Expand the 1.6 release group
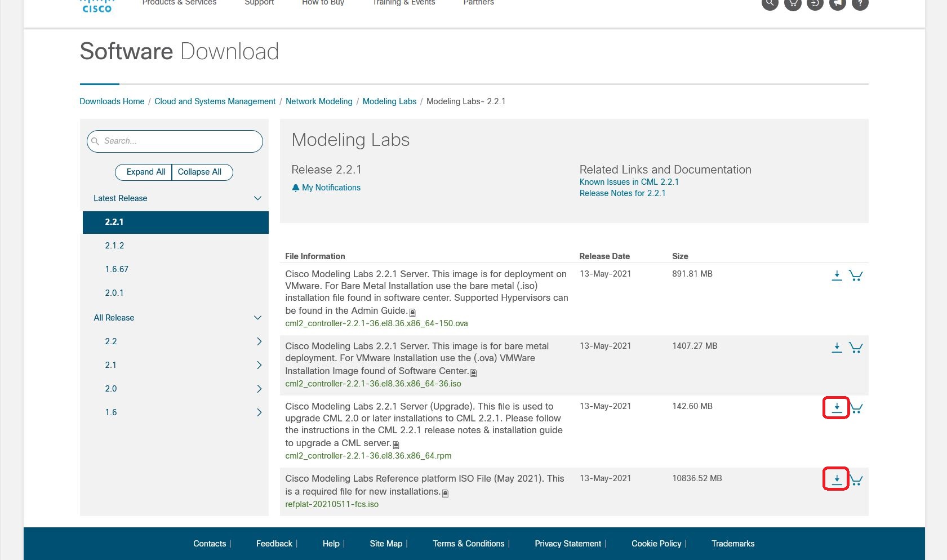Image resolution: width=947 pixels, height=560 pixels. (259, 412)
